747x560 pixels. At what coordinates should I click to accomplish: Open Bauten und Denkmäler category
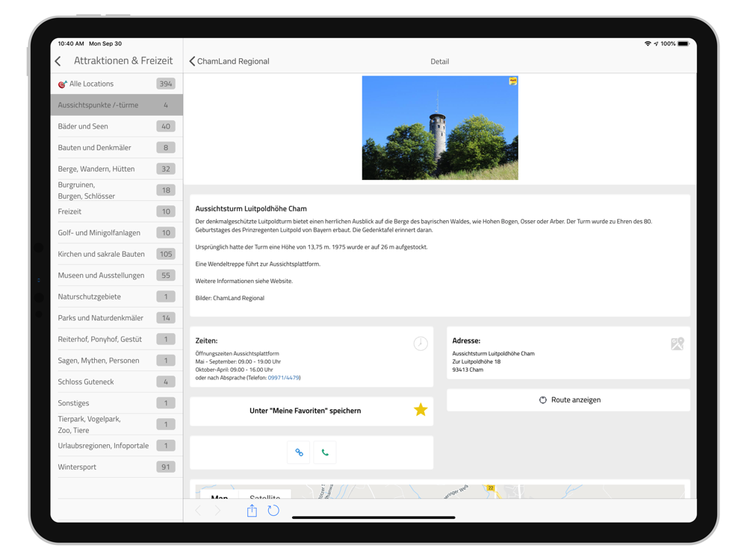117,148
